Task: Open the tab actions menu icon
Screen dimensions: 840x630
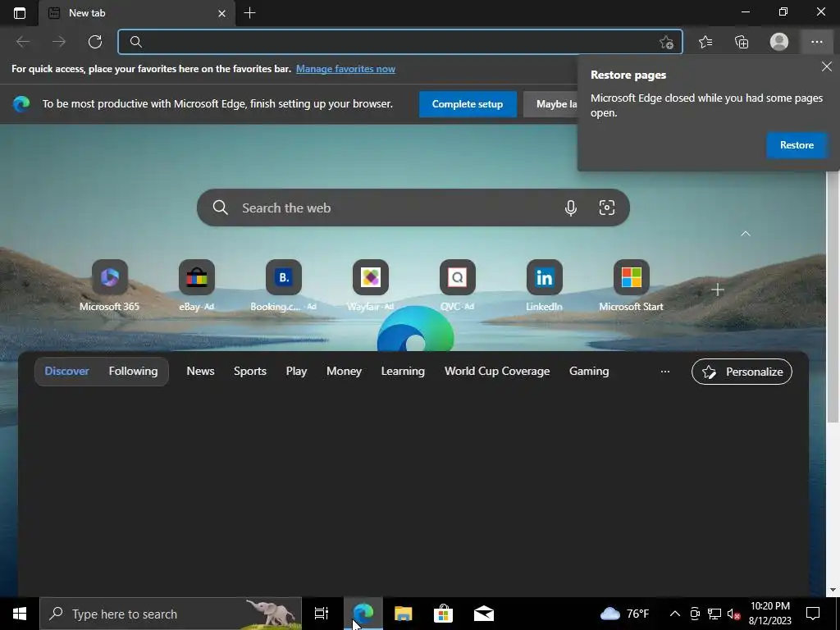Action: (20, 13)
